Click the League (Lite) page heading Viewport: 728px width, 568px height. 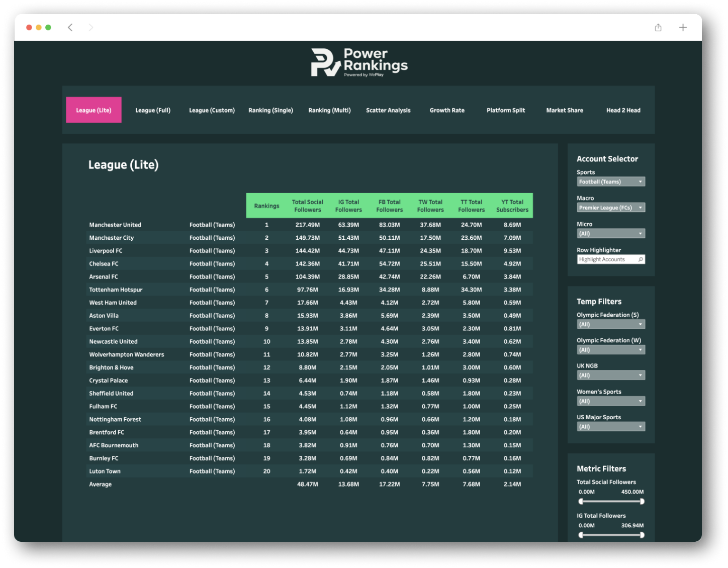click(124, 165)
